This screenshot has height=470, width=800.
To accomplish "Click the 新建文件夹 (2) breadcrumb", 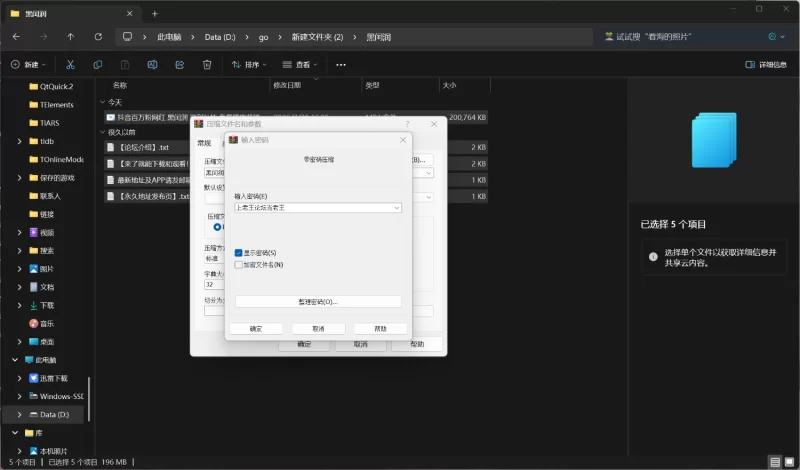I will pyautogui.click(x=317, y=37).
